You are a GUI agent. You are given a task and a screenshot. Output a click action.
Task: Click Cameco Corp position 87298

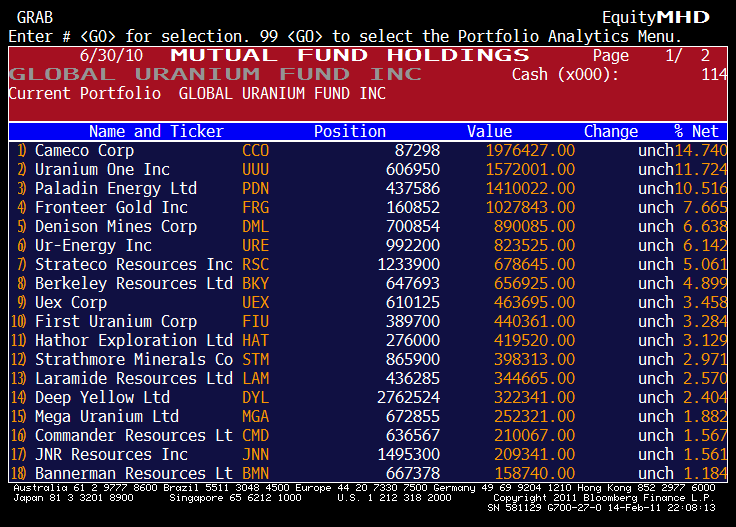(x=417, y=151)
